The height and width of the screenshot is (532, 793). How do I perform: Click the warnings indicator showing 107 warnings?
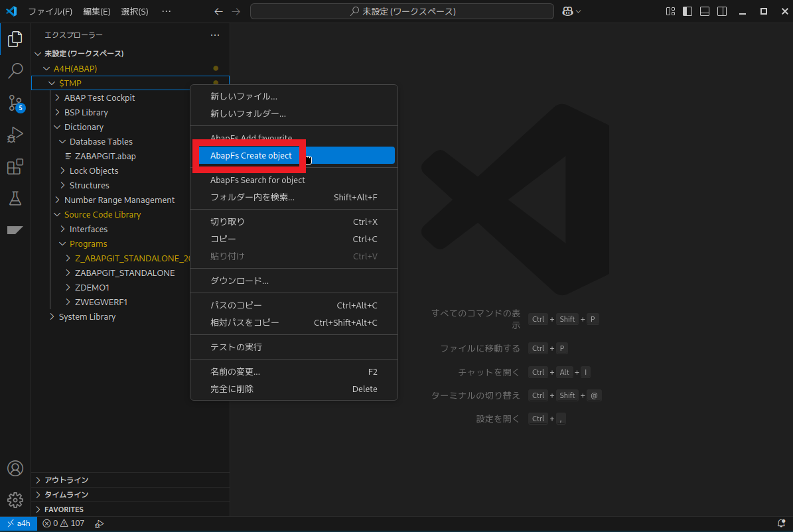click(73, 523)
